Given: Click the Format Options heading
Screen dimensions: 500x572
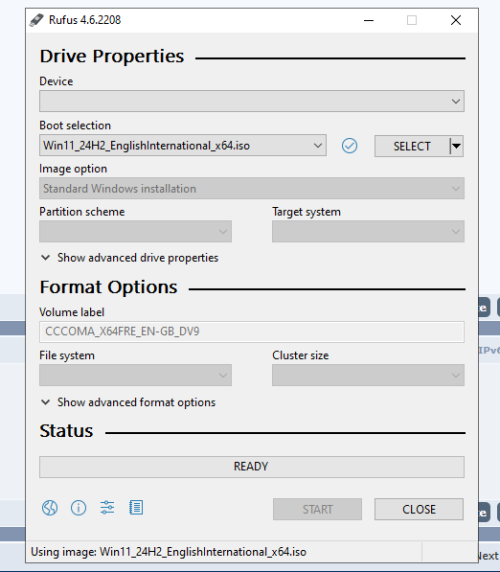Looking at the screenshot, I should pyautogui.click(x=109, y=287).
